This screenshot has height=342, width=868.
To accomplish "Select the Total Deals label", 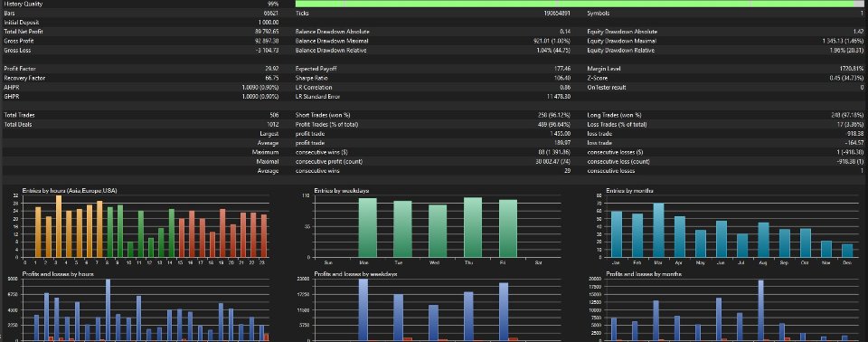I will click(x=18, y=125).
